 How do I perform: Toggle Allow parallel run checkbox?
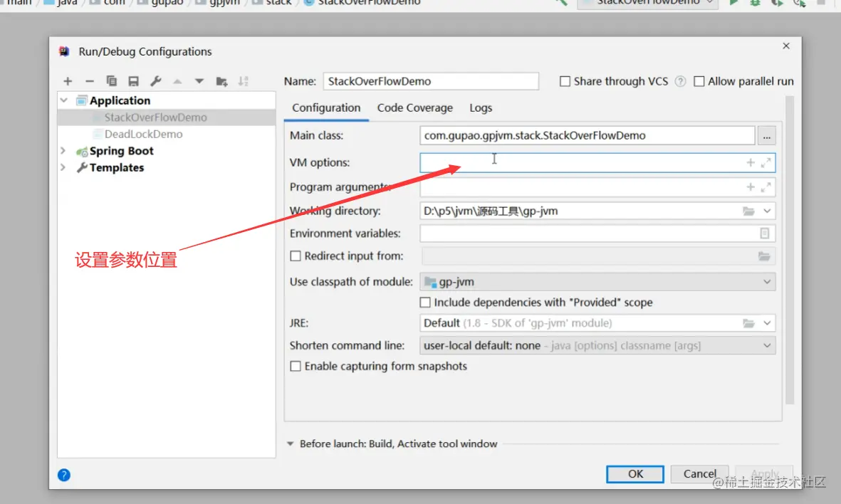tap(699, 81)
